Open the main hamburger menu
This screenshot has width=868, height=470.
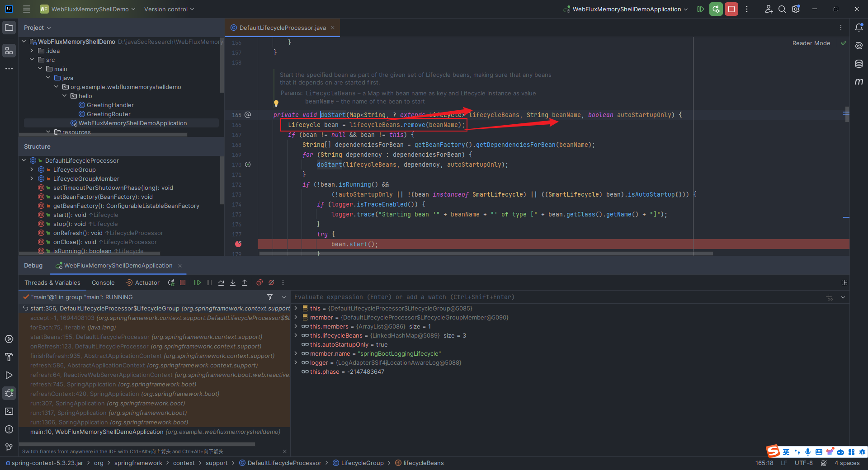pyautogui.click(x=27, y=9)
